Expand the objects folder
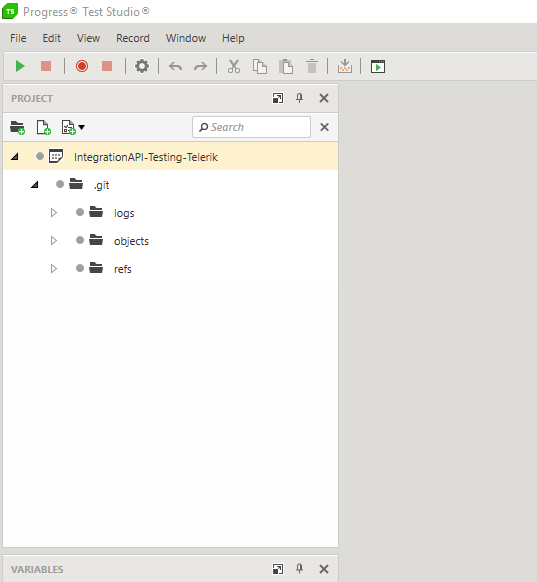The width and height of the screenshot is (537, 582). 54,241
